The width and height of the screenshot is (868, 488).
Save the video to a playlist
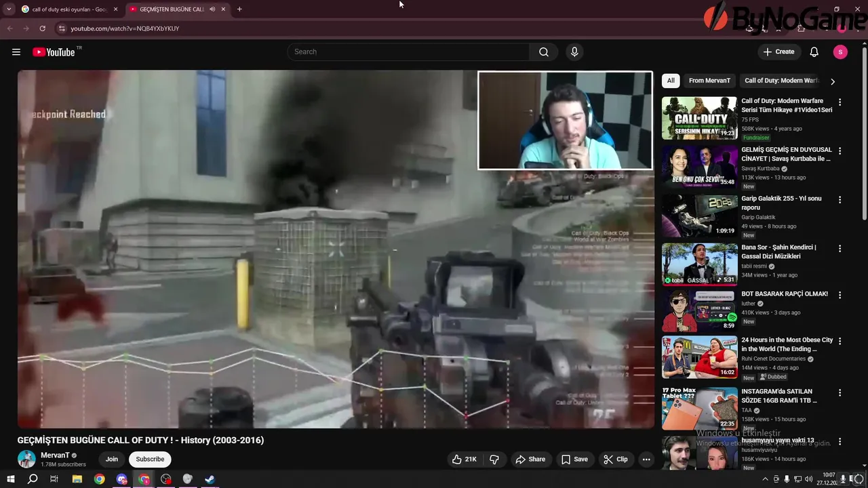[574, 460]
